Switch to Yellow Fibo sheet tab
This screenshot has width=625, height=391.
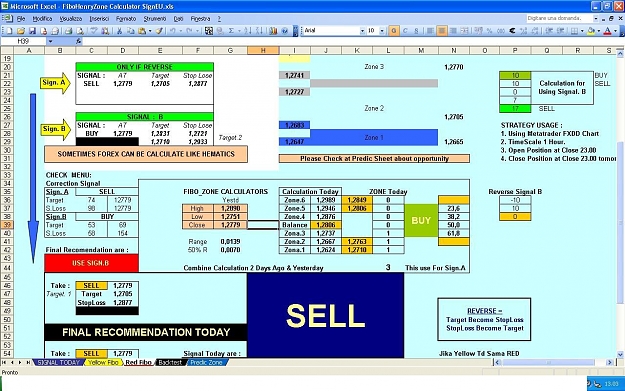[x=103, y=362]
